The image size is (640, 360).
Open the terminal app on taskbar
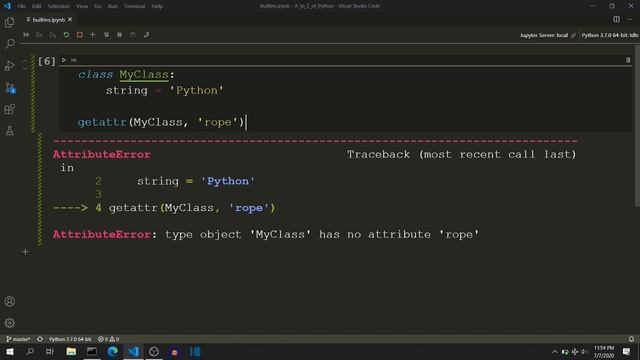tap(92, 352)
